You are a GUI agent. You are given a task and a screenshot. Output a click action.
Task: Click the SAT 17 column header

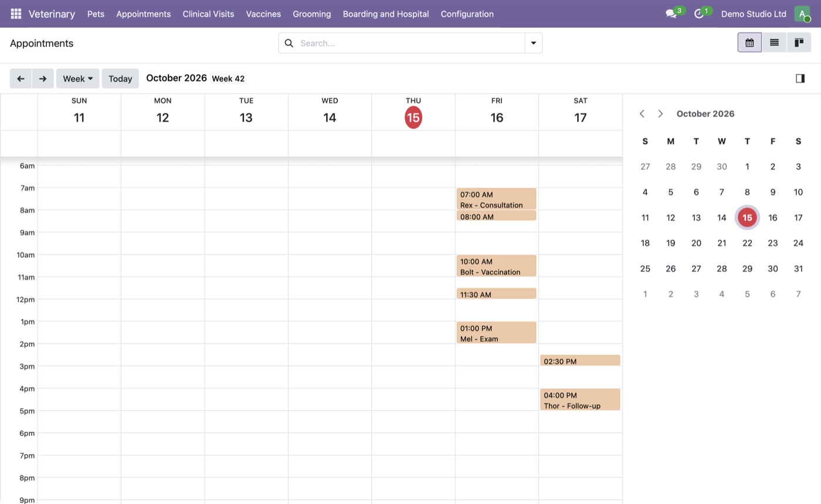pyautogui.click(x=581, y=112)
